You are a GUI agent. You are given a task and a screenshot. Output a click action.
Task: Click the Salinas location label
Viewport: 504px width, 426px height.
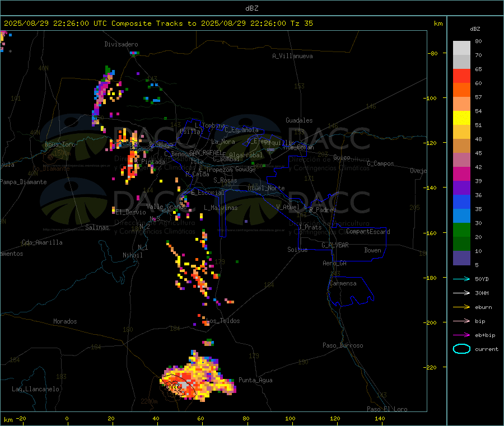[97, 227]
